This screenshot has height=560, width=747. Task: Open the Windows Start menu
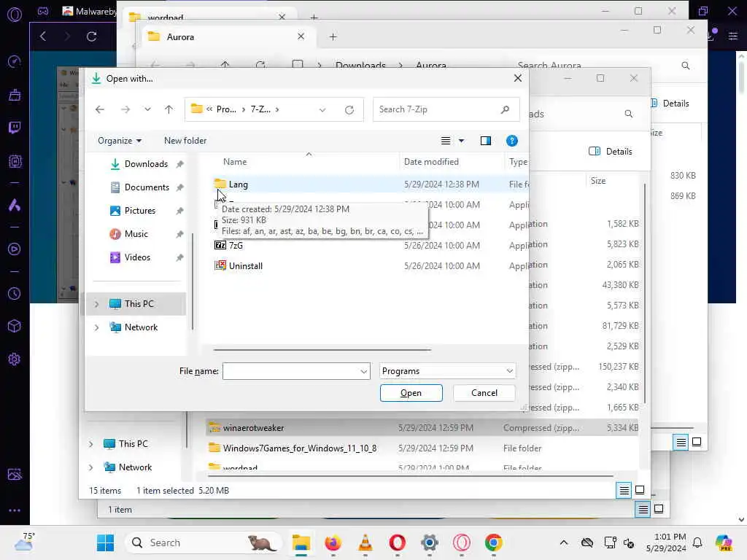point(105,542)
